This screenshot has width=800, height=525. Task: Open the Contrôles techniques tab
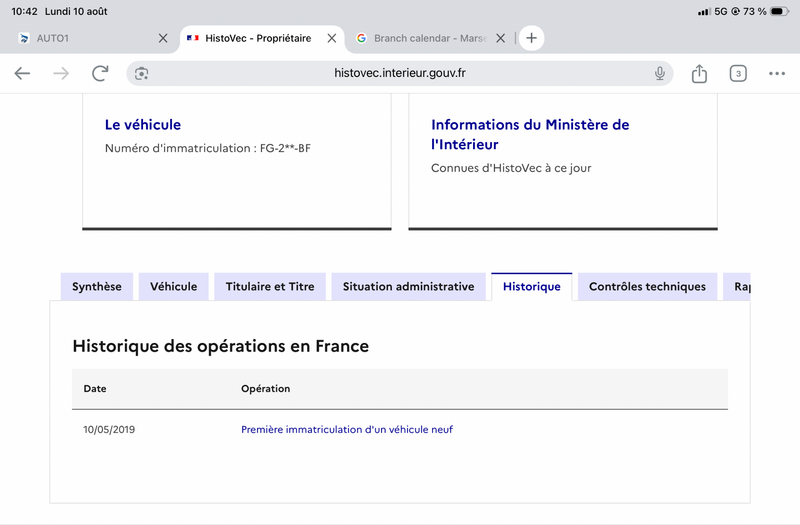tap(647, 287)
